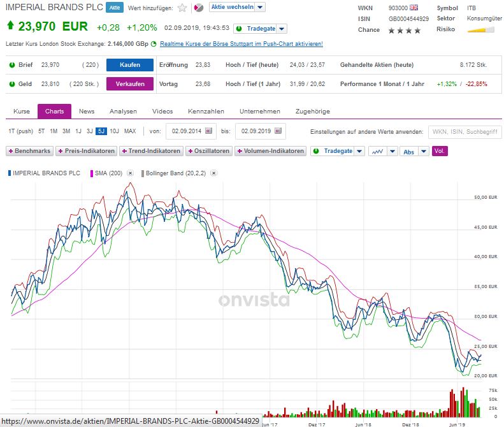Image resolution: width=504 pixels, height=427 pixels.
Task: Select the 10J time range
Action: pos(114,131)
